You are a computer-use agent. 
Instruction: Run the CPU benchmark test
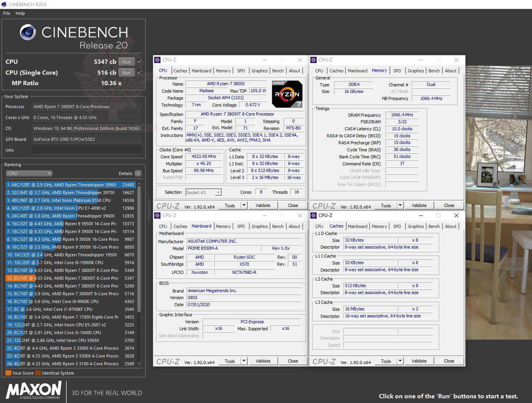(126, 61)
